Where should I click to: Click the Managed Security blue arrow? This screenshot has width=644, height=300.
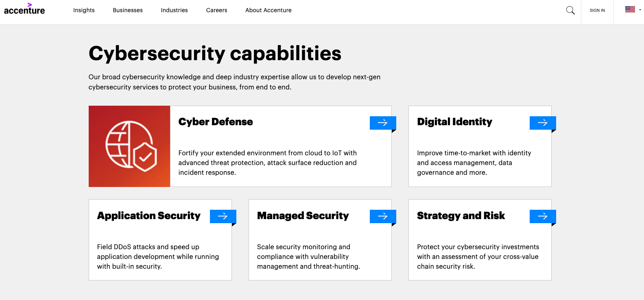[382, 216]
